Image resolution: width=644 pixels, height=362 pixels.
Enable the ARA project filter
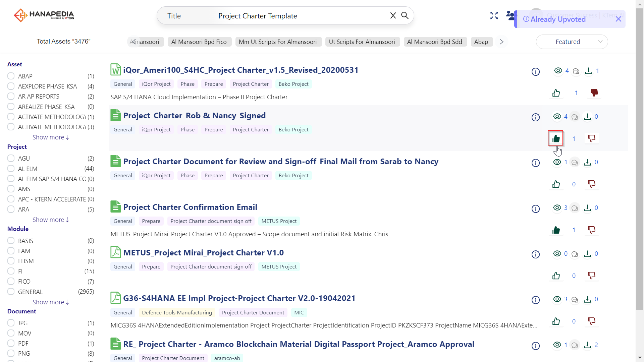click(x=11, y=209)
